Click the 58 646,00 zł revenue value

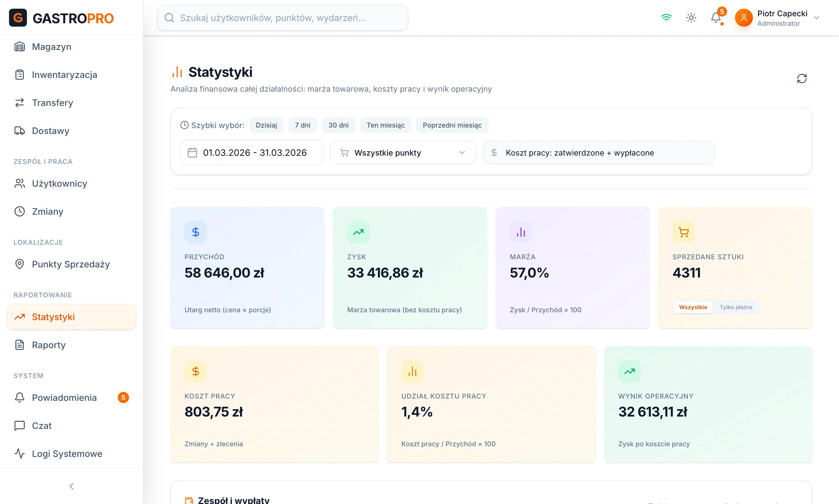click(224, 273)
